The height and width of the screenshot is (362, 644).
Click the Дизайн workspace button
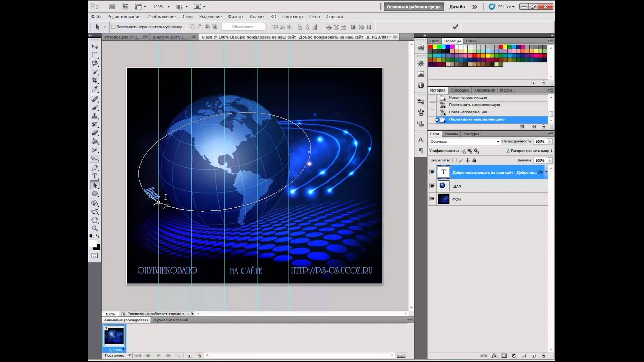click(457, 7)
